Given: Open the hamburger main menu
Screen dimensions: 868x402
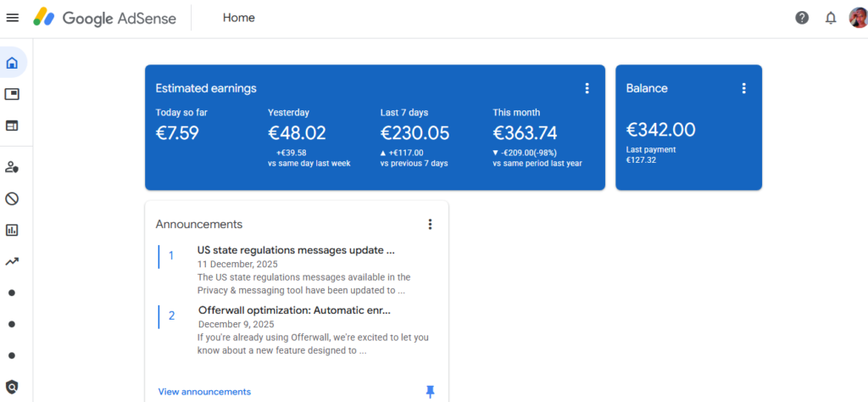Looking at the screenshot, I should [x=12, y=18].
